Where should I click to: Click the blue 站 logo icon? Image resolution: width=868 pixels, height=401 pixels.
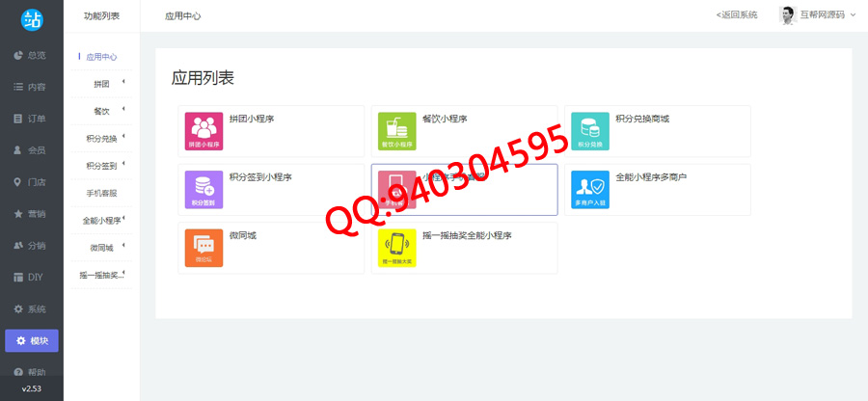32,17
